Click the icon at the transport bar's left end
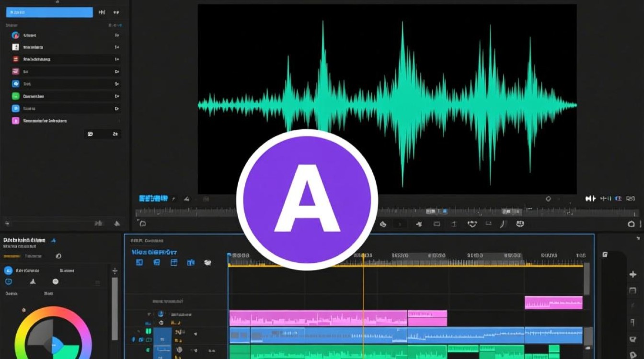The image size is (644, 359). coord(142,223)
